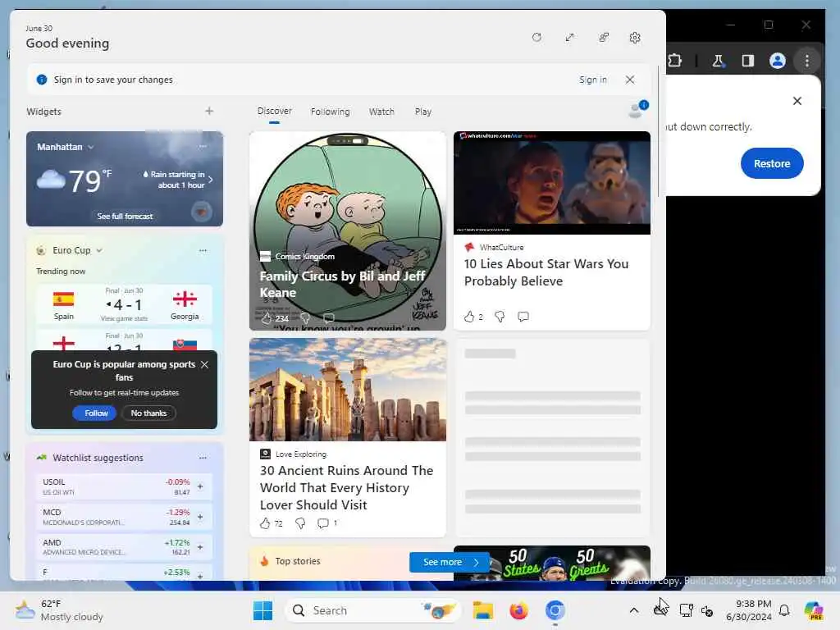The width and height of the screenshot is (840, 630).
Task: Open Copilot preview icon in taskbar
Action: tap(813, 610)
